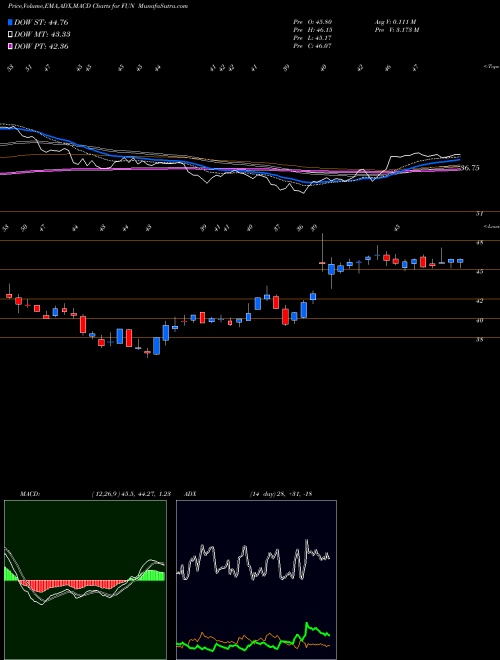
Task: Click the magenta DOW PT legend swatch
Action: pos(11,47)
